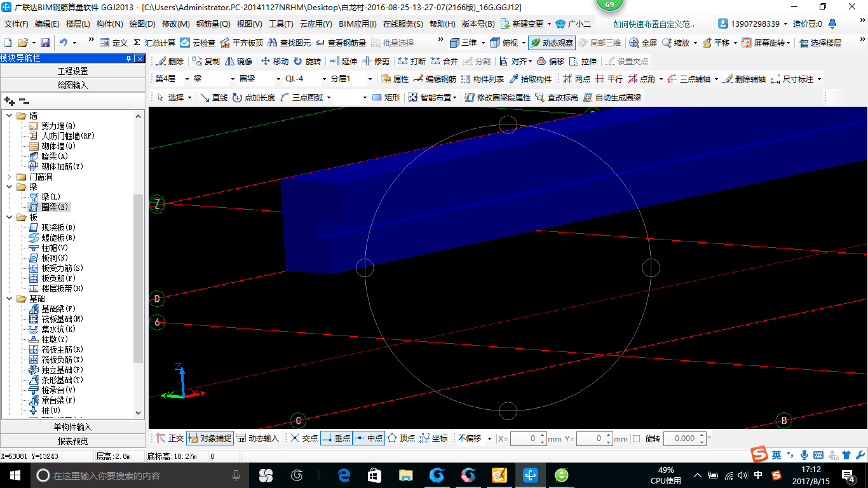Run 自动生成圈梁 auto-generate ring beam

613,97
